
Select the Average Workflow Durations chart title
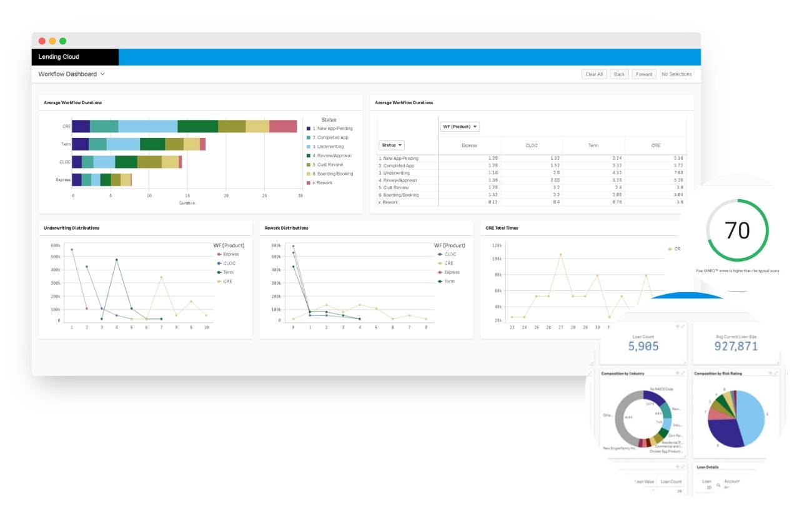[x=72, y=102]
